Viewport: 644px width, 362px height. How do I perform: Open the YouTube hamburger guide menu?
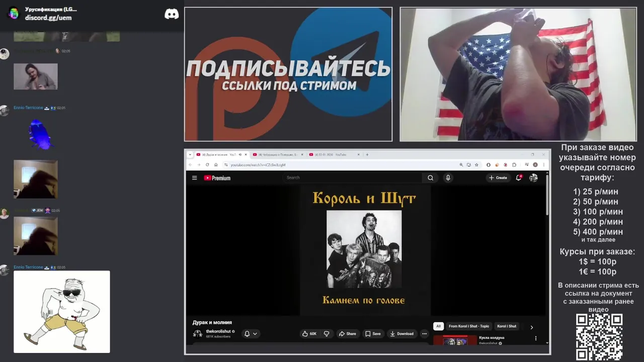coord(195,178)
